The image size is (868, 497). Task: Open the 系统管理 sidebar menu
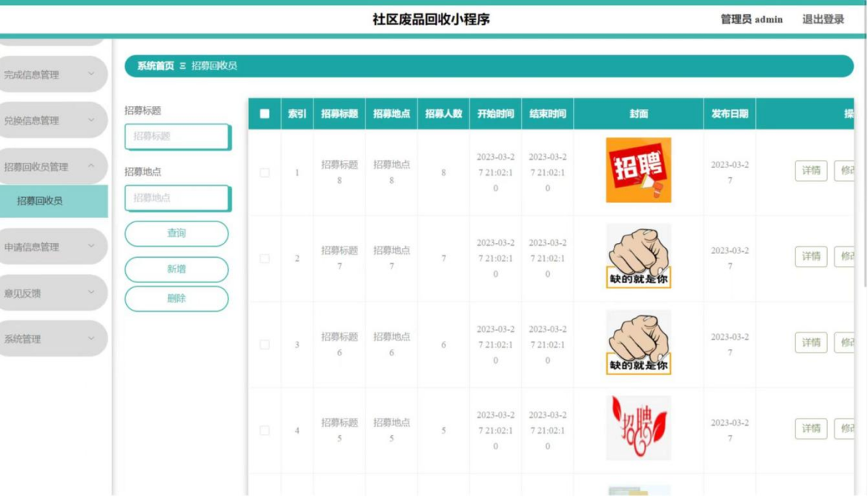pyautogui.click(x=53, y=338)
